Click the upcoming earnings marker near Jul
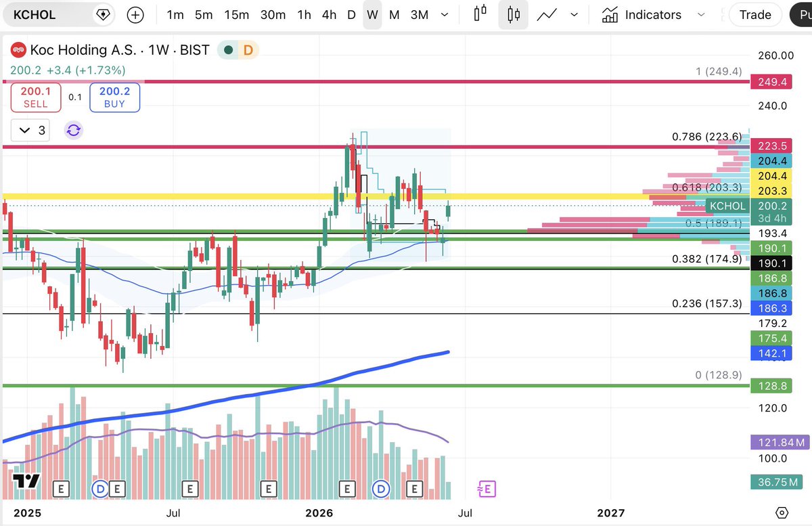The height and width of the screenshot is (526, 812). coord(486,488)
